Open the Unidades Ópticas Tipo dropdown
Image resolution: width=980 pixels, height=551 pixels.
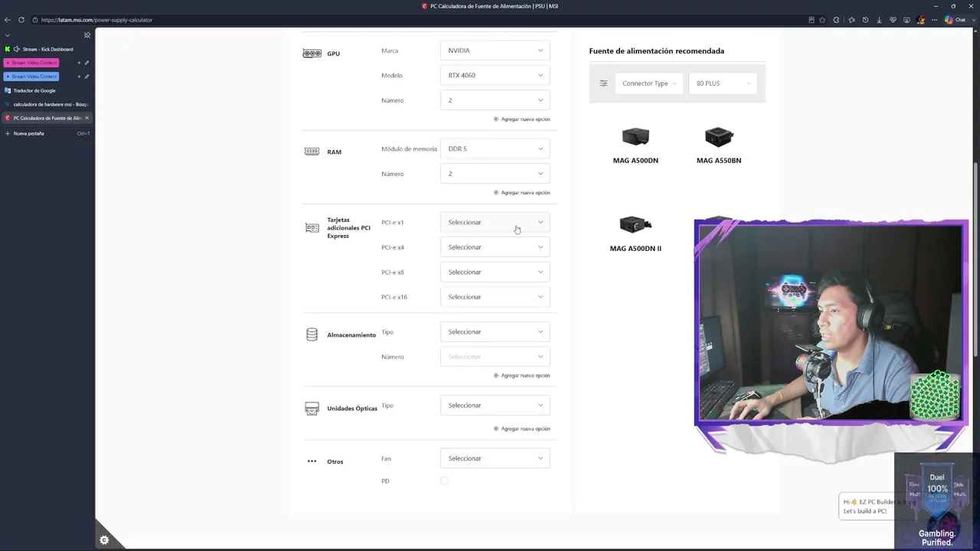tap(495, 405)
